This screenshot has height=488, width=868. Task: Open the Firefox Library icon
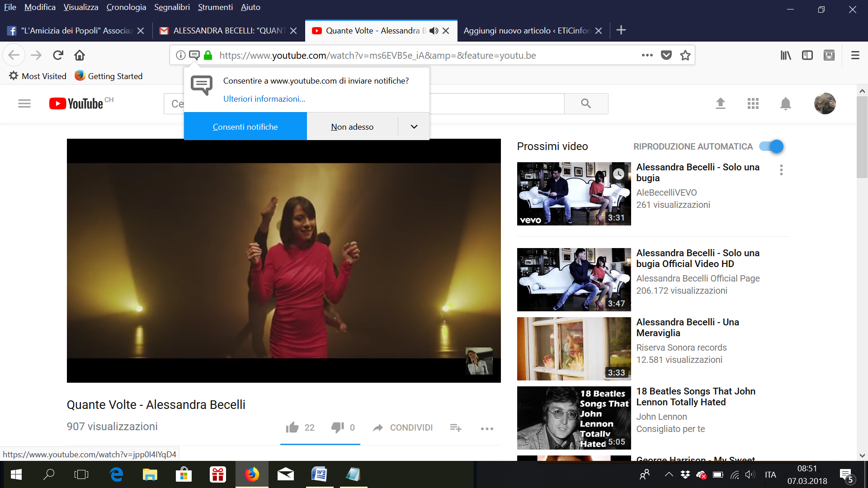[x=786, y=55]
